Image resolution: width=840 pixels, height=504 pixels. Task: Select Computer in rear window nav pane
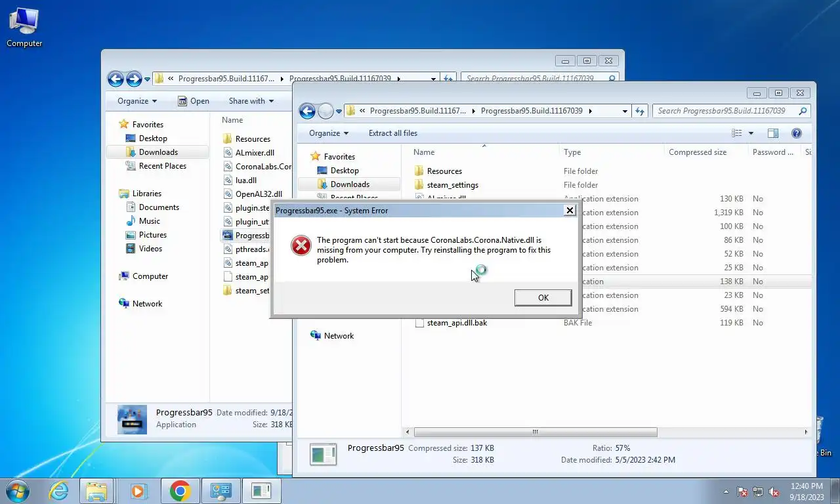[x=150, y=276]
